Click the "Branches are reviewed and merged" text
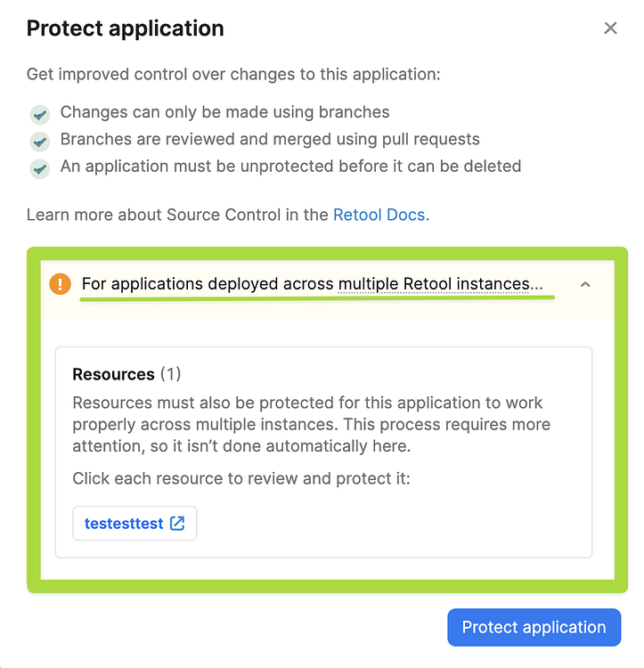644x668 pixels. (270, 139)
